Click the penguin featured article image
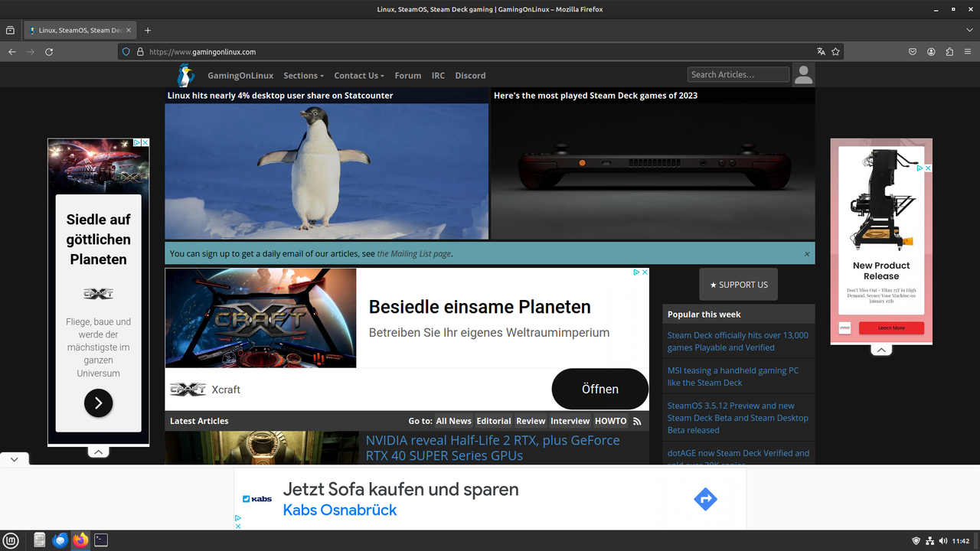This screenshot has width=980, height=551. coord(327,171)
